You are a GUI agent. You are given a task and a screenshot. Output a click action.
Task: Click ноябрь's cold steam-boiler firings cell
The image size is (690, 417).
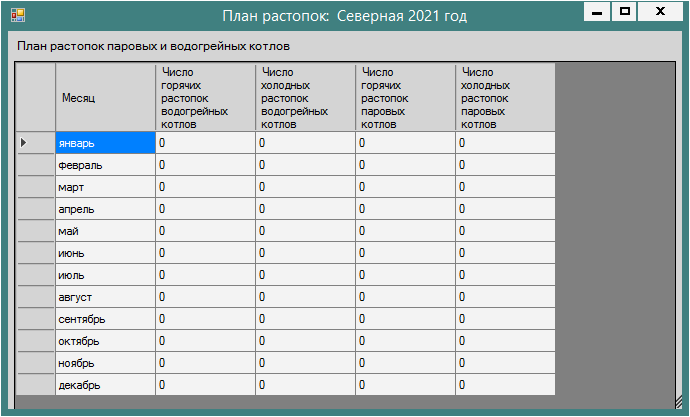505,363
